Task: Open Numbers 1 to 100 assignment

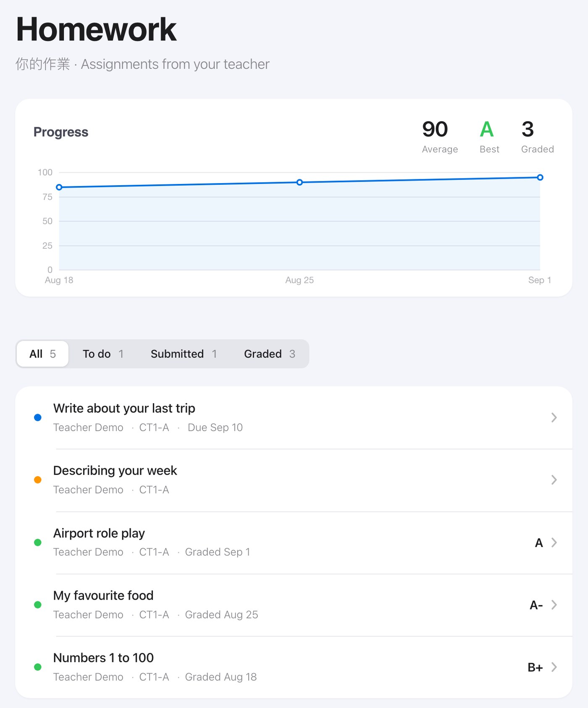Action: tap(294, 667)
